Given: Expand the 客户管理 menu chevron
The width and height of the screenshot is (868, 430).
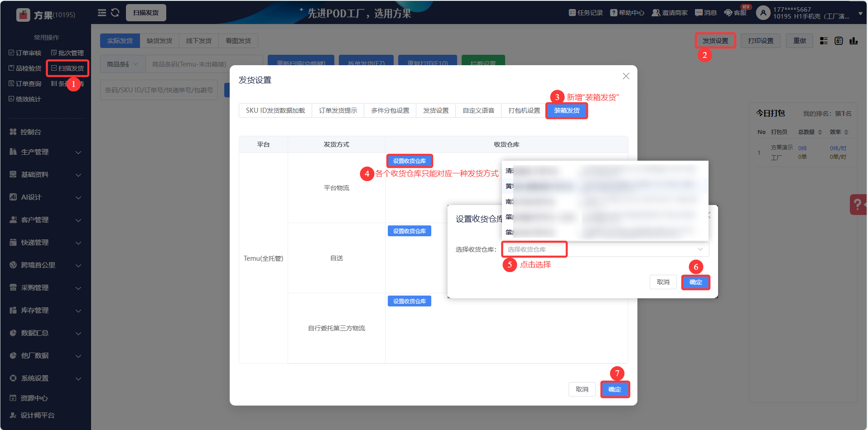Looking at the screenshot, I should [x=78, y=220].
